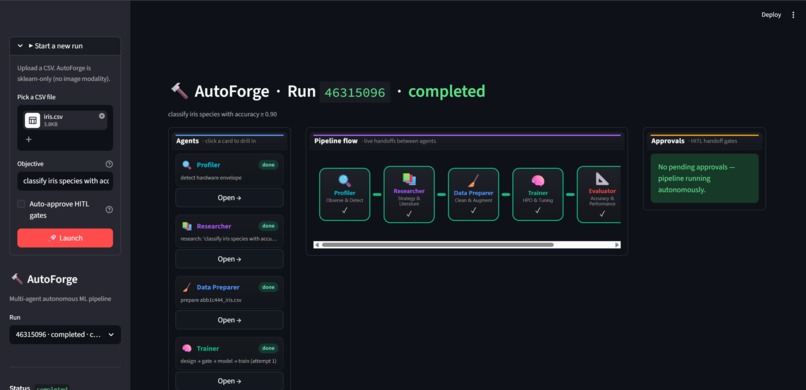Open the Data Preparer agent card
The width and height of the screenshot is (806, 390).
(x=229, y=320)
